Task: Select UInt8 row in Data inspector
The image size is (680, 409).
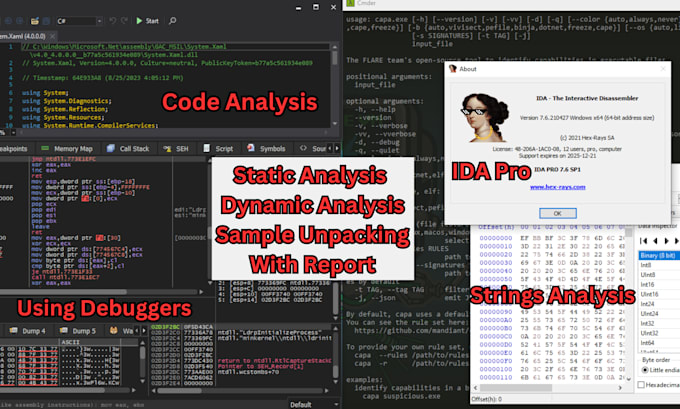Action: click(x=659, y=275)
